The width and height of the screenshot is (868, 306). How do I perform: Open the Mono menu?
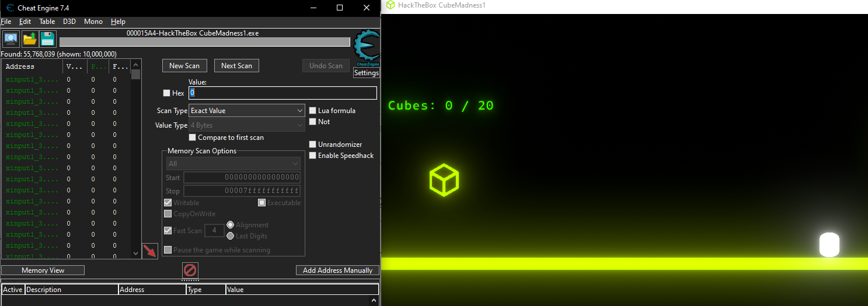click(x=93, y=22)
